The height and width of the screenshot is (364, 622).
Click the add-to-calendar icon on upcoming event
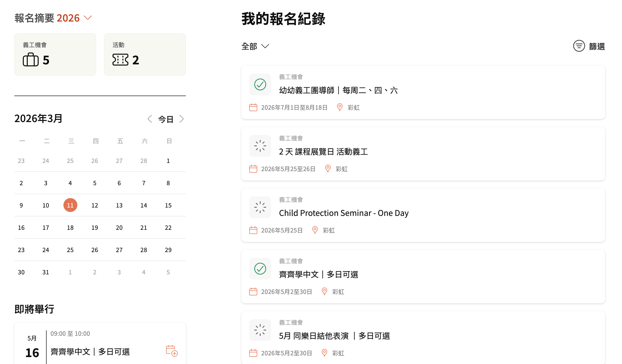tap(171, 351)
